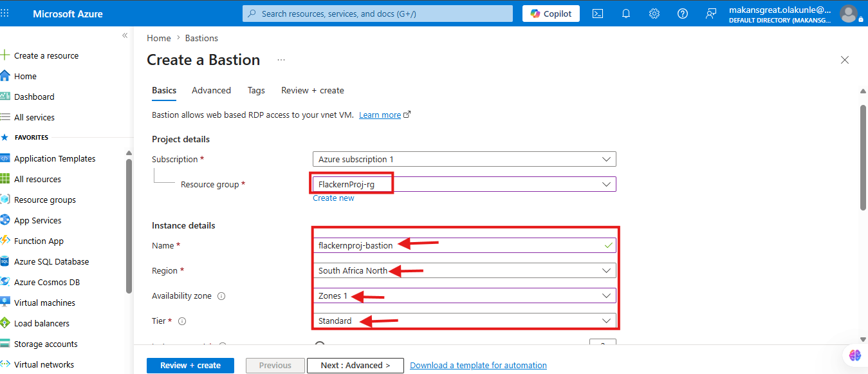
Task: Click the Review + create button
Action: click(x=190, y=365)
